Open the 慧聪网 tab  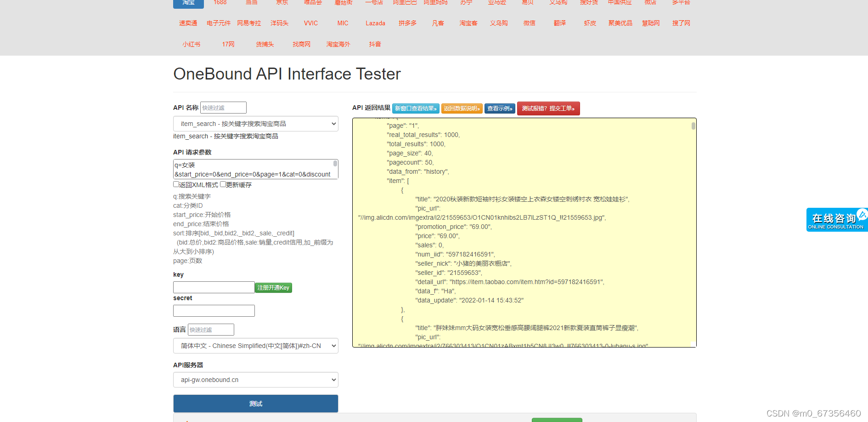(651, 23)
